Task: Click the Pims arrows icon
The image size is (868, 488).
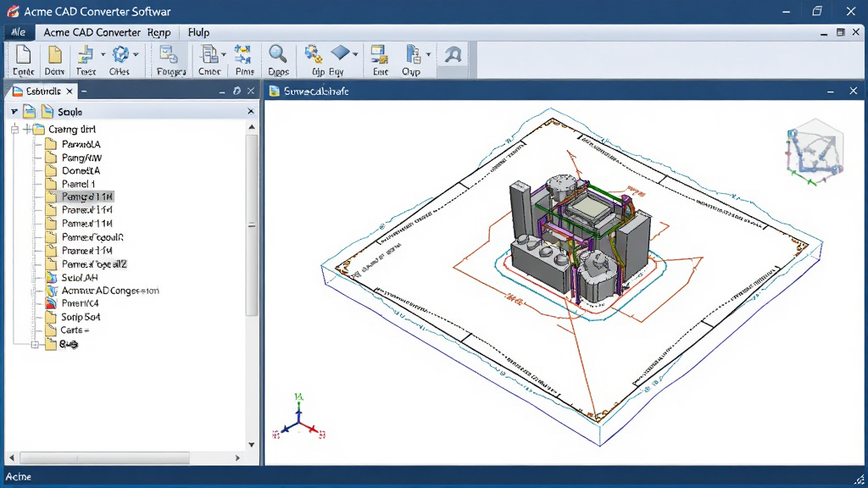Action: (x=243, y=55)
